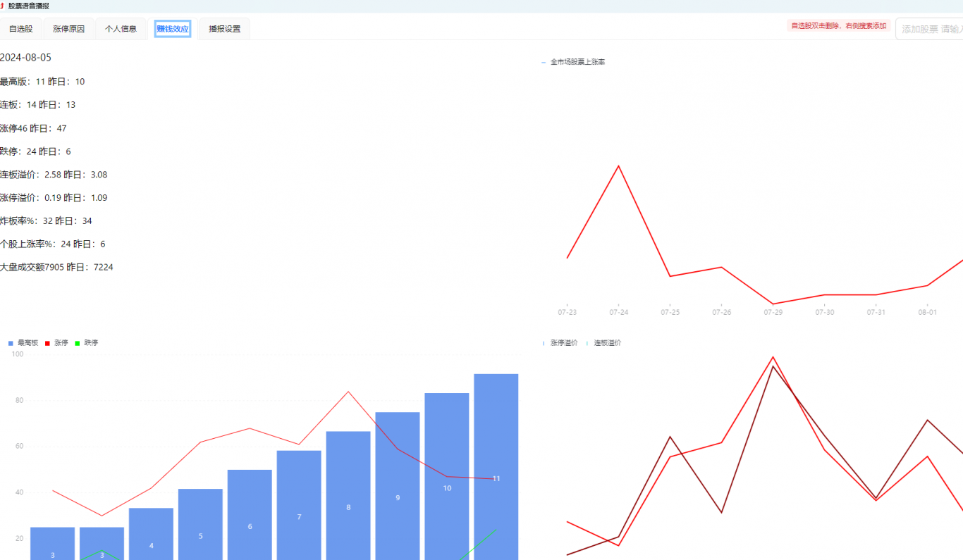Open the 播报设置 tab

tap(224, 29)
